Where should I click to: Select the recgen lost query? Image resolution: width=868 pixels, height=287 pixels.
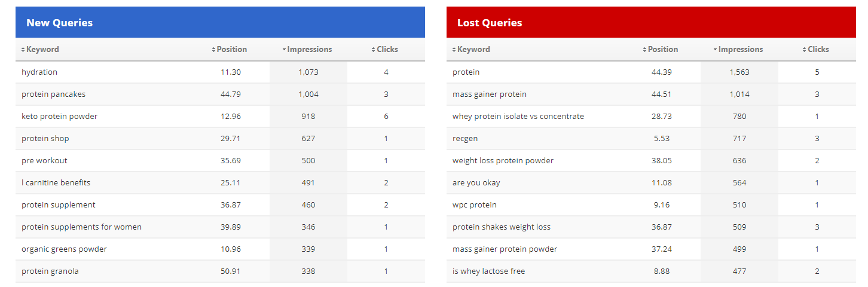tap(465, 139)
